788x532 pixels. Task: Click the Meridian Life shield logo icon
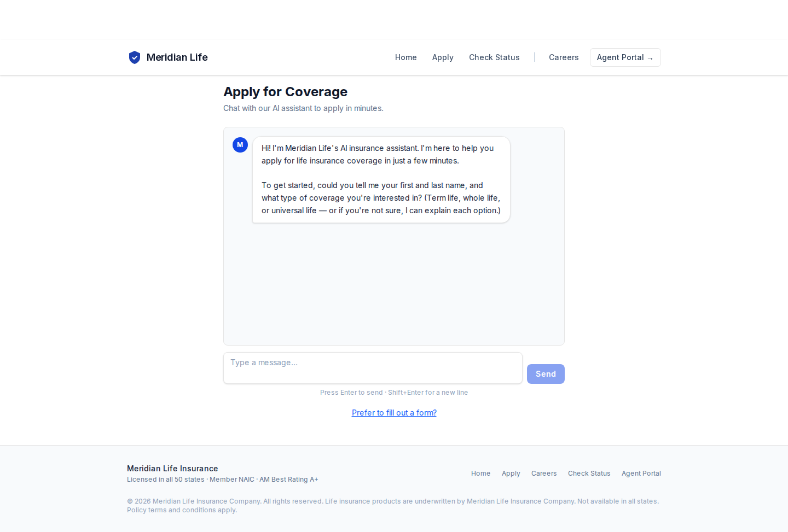pyautogui.click(x=135, y=57)
